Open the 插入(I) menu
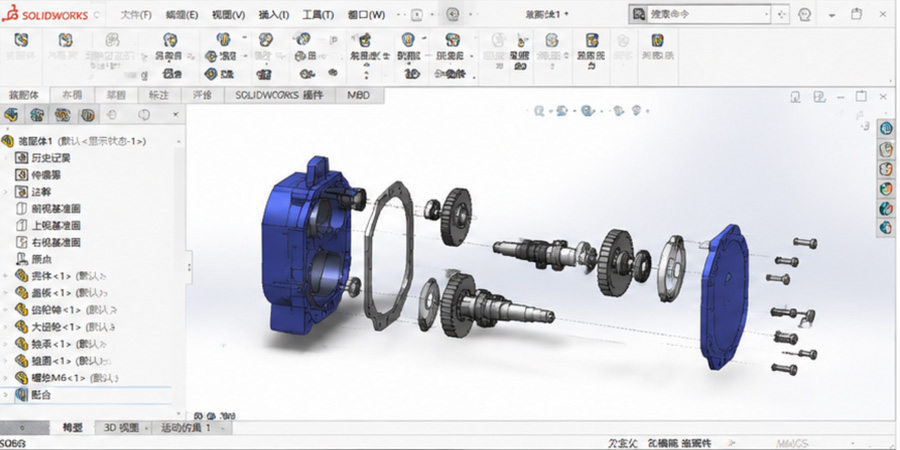Screen dimensions: 900x450 274,15
